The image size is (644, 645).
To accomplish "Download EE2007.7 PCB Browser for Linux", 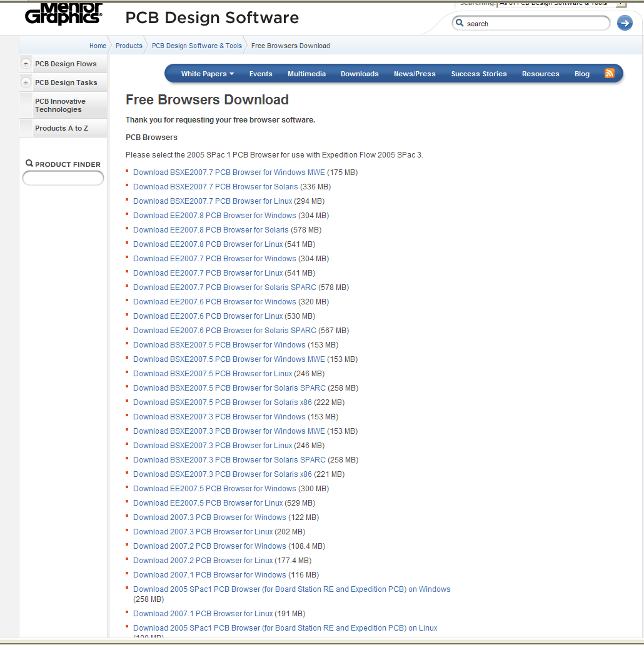I will [208, 273].
